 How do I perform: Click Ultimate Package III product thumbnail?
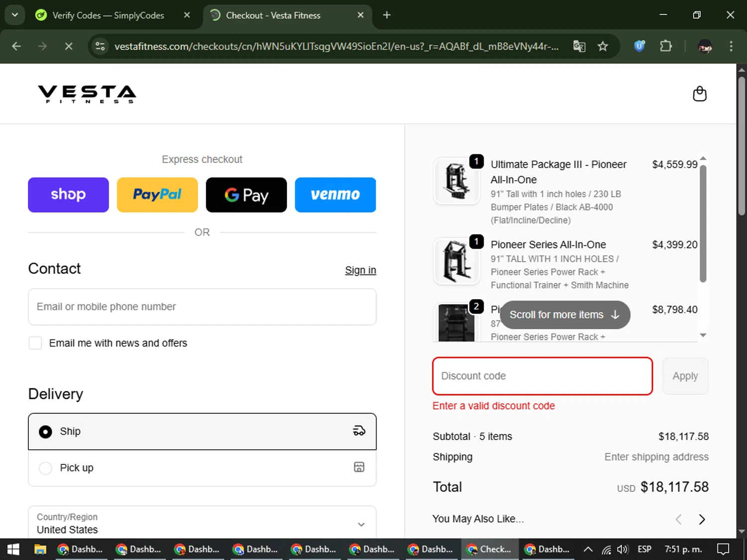[x=456, y=181]
